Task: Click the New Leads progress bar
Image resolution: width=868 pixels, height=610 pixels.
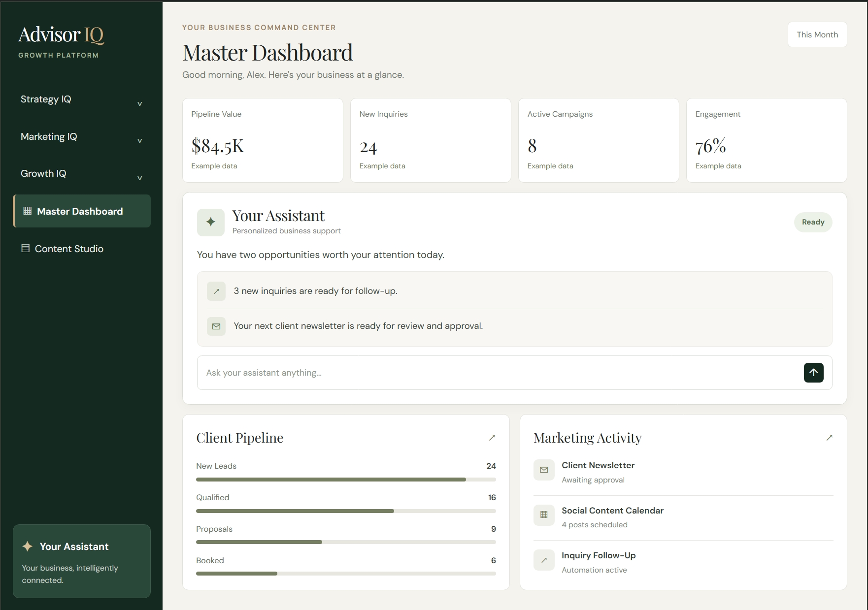Action: pos(346,480)
